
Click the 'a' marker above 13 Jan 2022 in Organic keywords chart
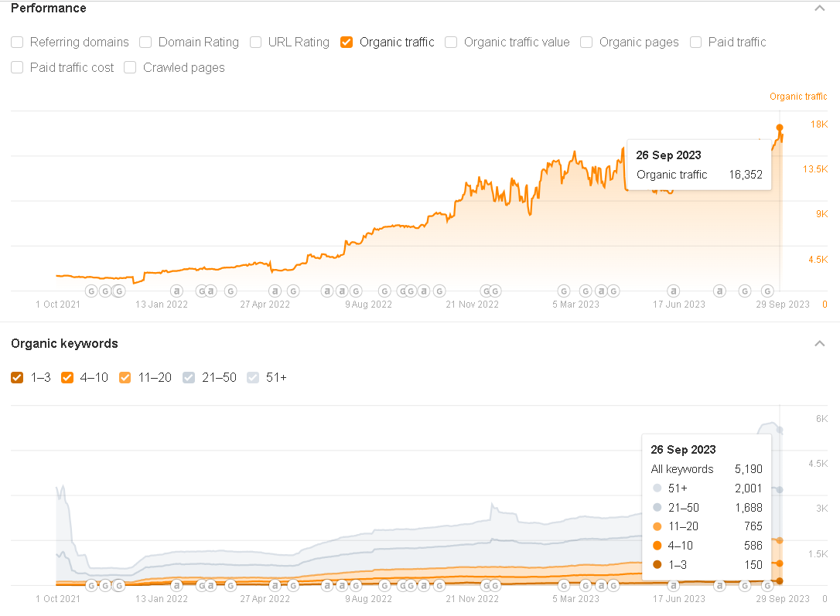click(176, 585)
